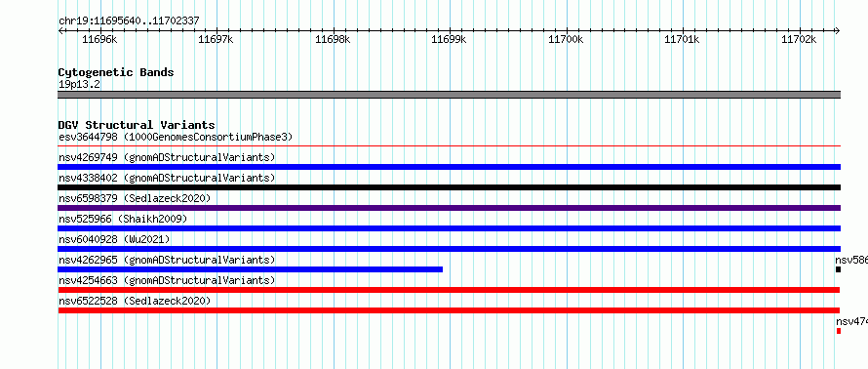The image size is (868, 369).
Task: Click label nsv4269749 (gnomADStructuralVariants)
Action: (x=167, y=157)
